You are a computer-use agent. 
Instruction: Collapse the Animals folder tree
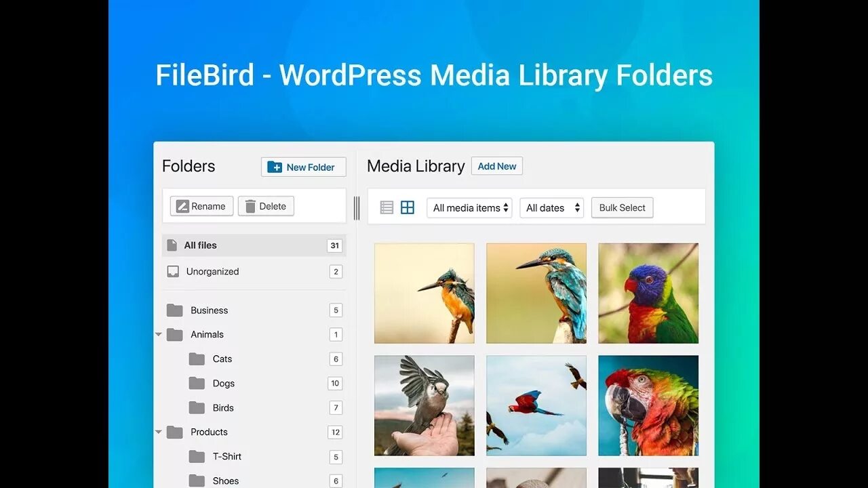[159, 334]
